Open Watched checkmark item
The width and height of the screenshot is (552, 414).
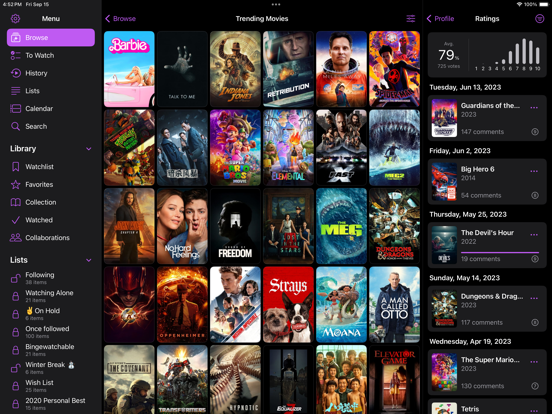tap(51, 220)
